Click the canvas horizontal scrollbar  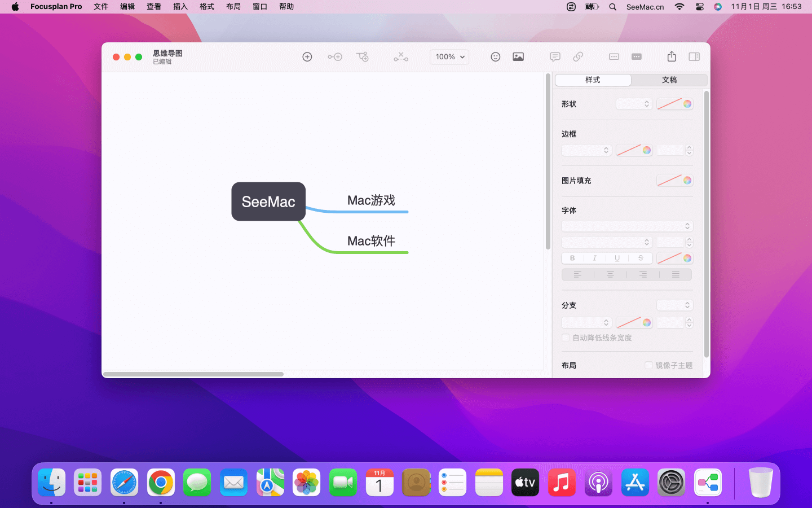(x=193, y=374)
